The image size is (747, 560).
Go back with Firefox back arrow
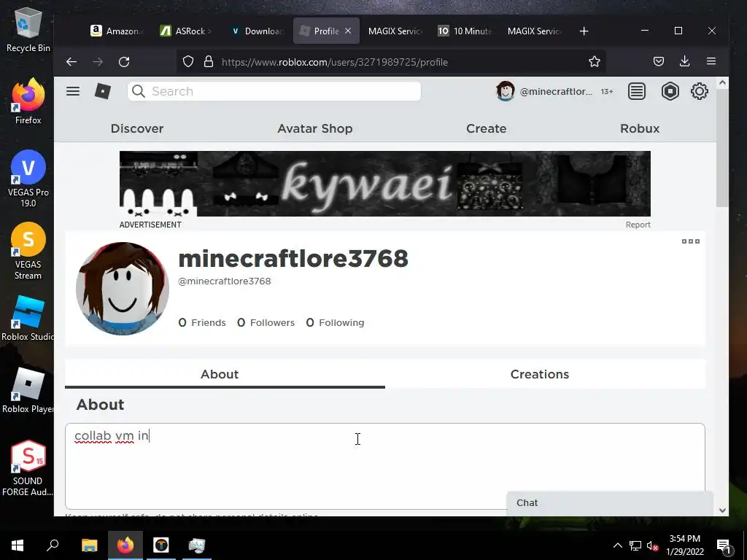coord(71,62)
